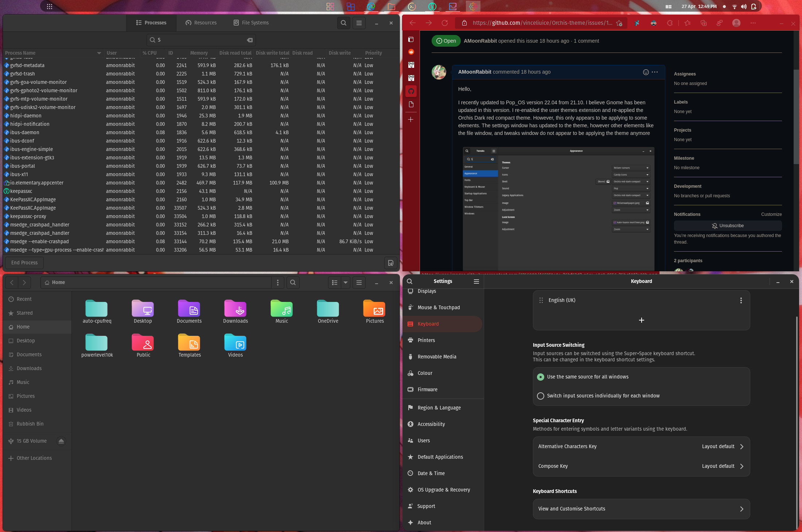
Task: Select Switch input sources individually for each window
Action: [541, 396]
